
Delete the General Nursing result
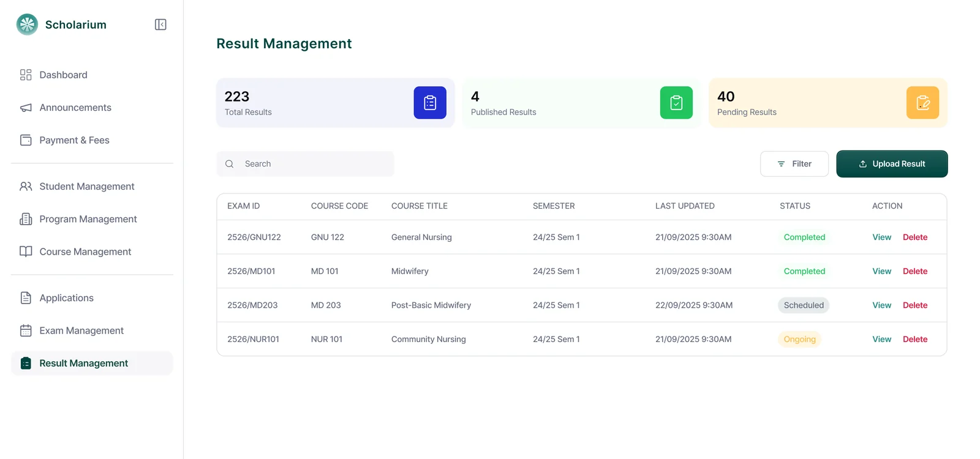tap(915, 237)
